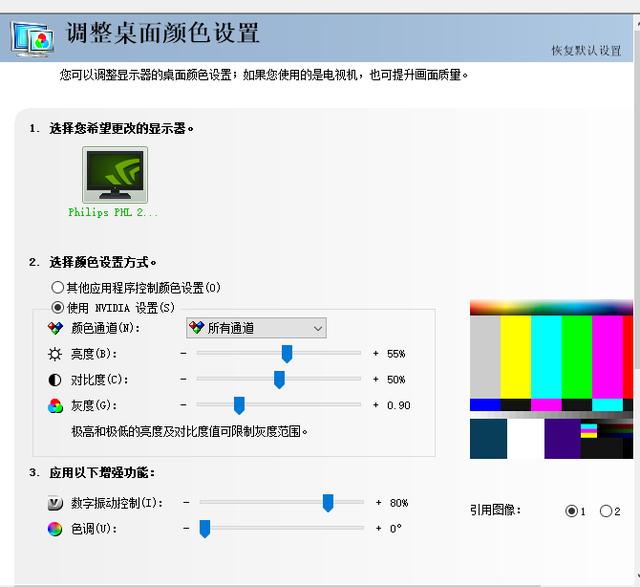Viewport: 640px width, 587px height.
Task: Click the desktop color settings header icon
Action: point(33,39)
